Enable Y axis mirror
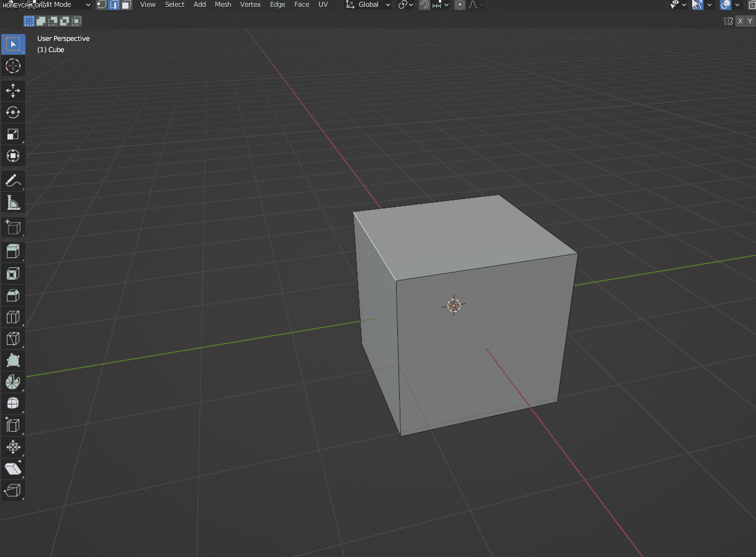 (750, 21)
